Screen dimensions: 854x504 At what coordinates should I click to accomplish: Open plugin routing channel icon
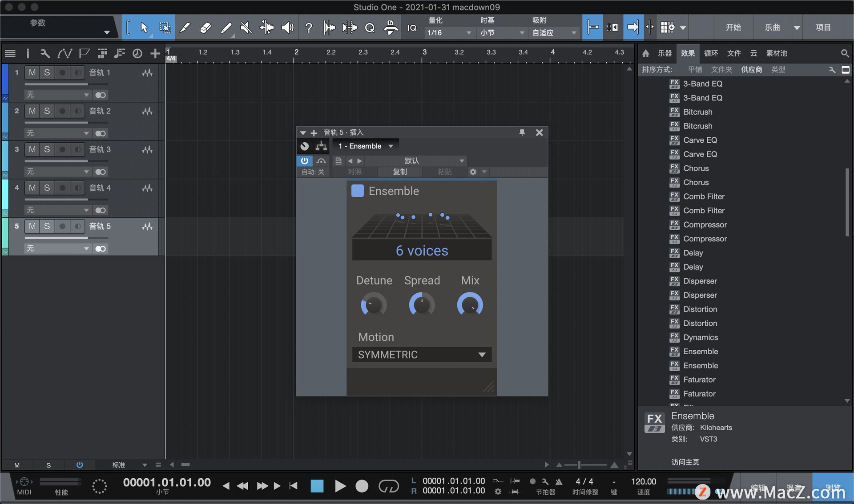[321, 146]
